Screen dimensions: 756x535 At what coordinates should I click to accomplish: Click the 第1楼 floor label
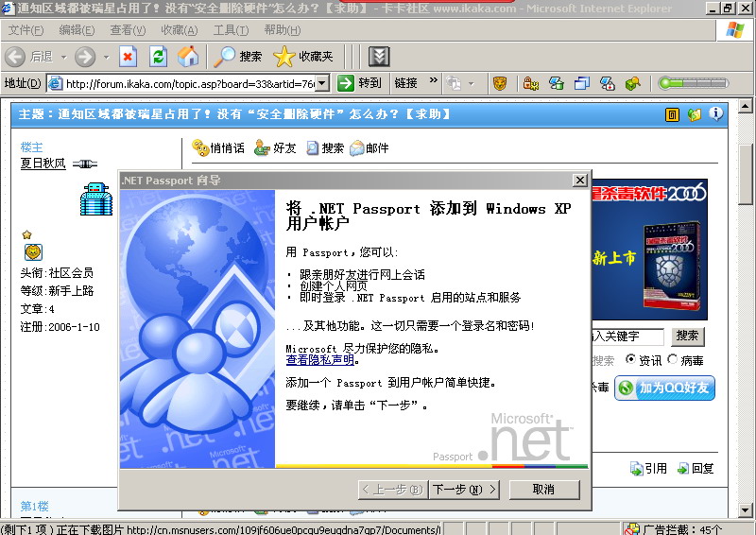[x=34, y=506]
